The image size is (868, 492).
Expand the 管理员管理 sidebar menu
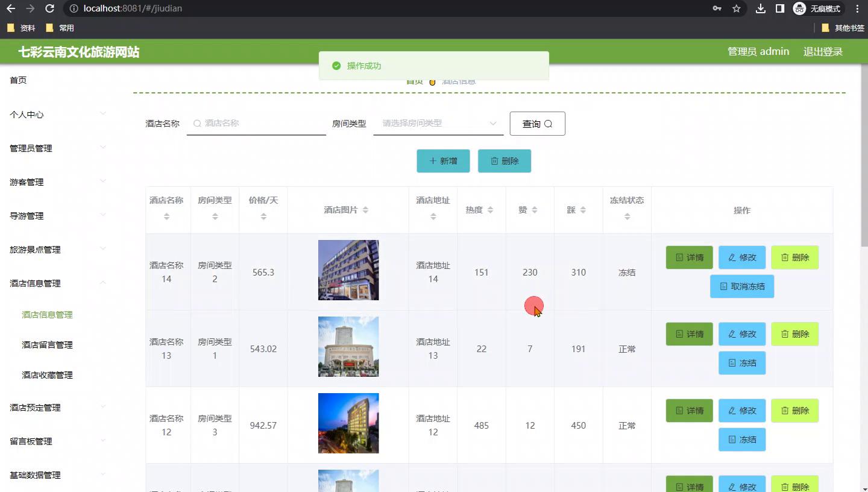click(58, 148)
